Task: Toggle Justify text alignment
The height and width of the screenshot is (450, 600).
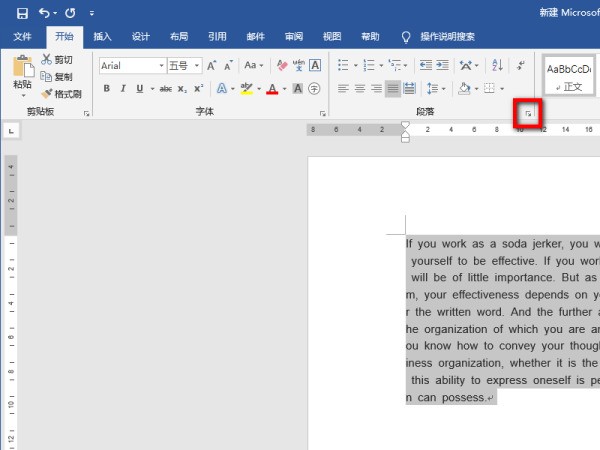Action: (x=393, y=89)
